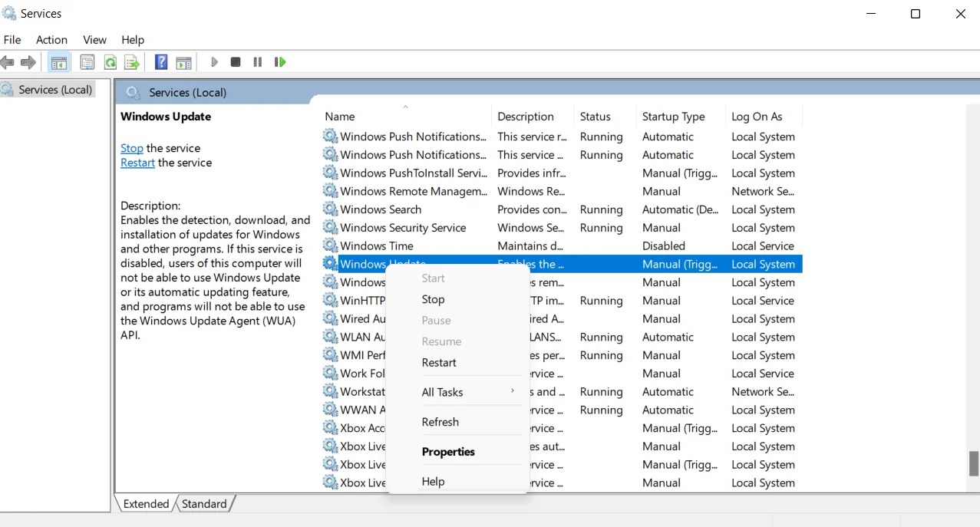Click the gear icon beside the WLAN service
The width and height of the screenshot is (980, 527).
pos(330,337)
